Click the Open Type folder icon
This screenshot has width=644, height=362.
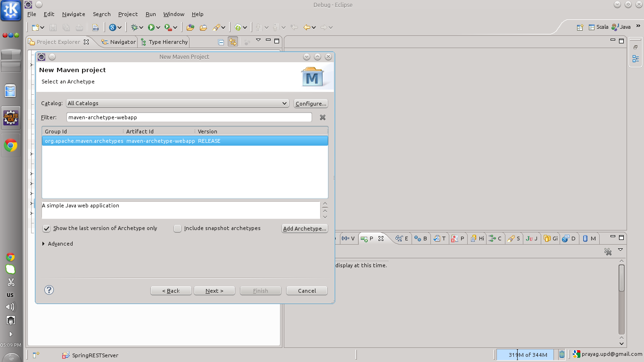click(190, 27)
